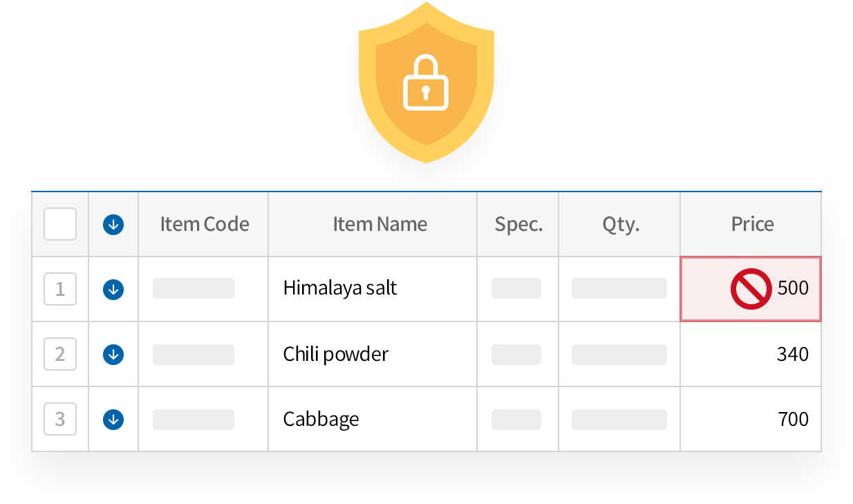Click the yellow shield lock icon
This screenshot has width=853, height=504.
(426, 83)
